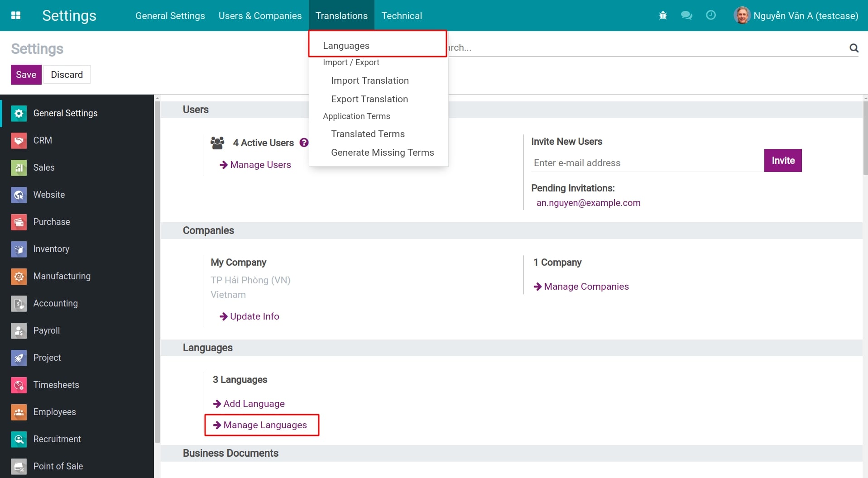This screenshot has height=478, width=868.
Task: Select Website icon in sidebar
Action: pos(19,195)
